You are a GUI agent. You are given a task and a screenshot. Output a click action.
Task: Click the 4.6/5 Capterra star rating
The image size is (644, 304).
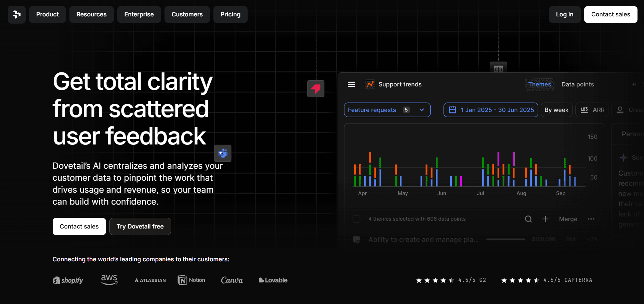[547, 280]
